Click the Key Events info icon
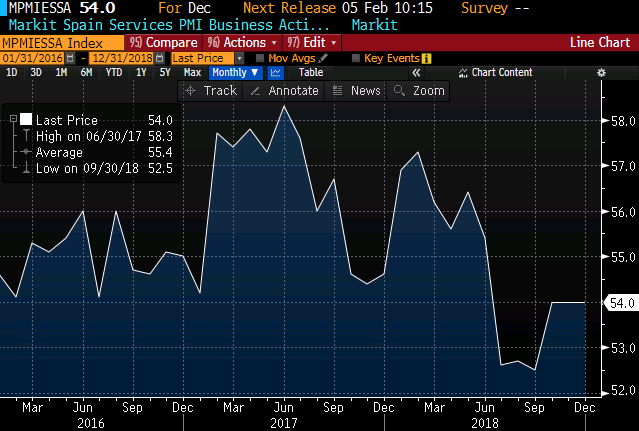Image resolution: width=639 pixels, height=431 pixels. tap(426, 59)
